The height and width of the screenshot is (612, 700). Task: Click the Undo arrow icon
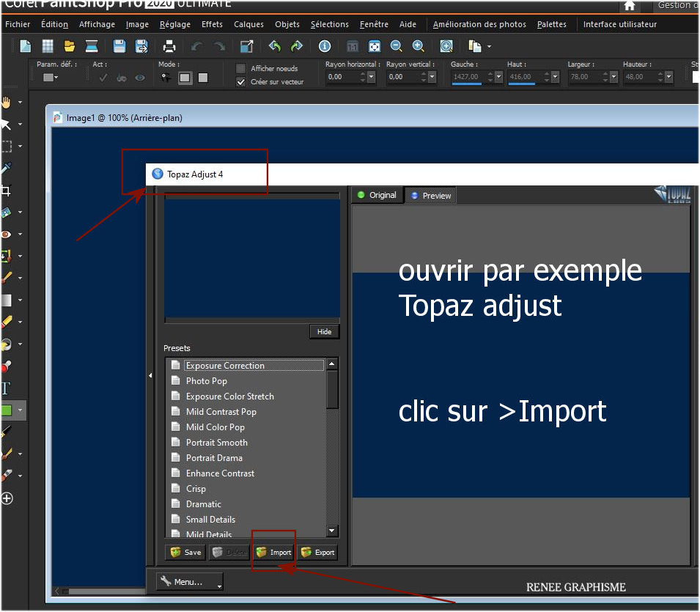pos(196,46)
